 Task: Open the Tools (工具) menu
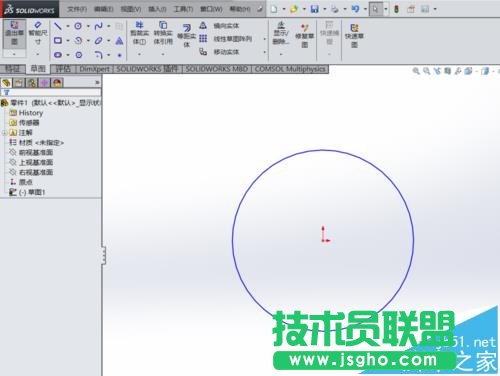183,9
